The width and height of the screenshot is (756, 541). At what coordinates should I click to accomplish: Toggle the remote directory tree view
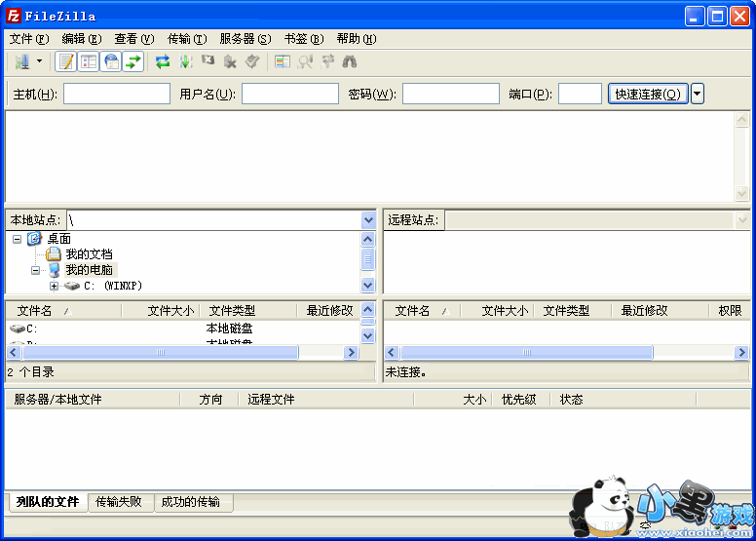pyautogui.click(x=111, y=61)
